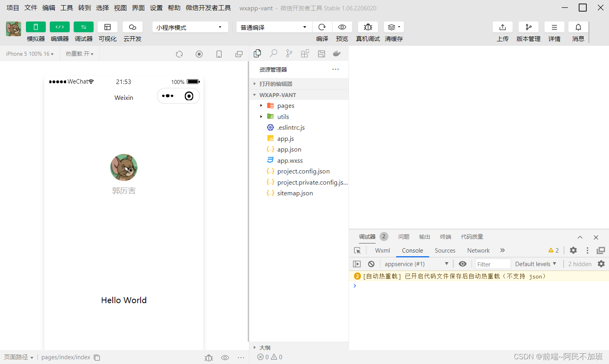Open the Clear Cache (清缓存) menu
The height and width of the screenshot is (364, 609).
[x=394, y=27]
